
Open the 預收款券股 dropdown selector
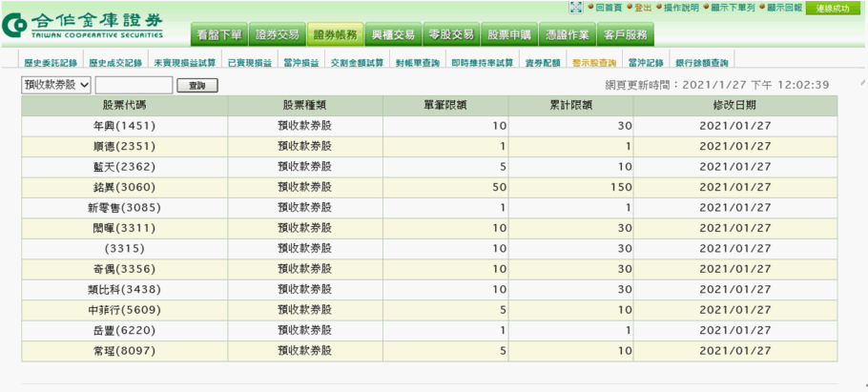(x=56, y=85)
